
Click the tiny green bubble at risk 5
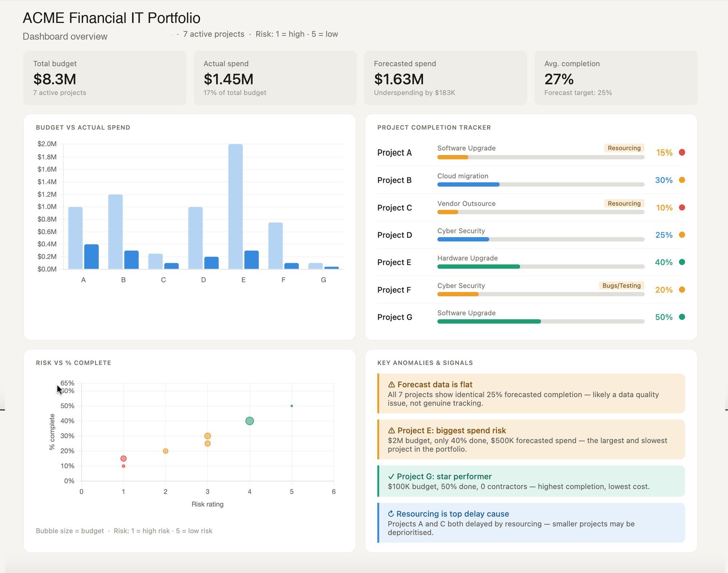[292, 406]
